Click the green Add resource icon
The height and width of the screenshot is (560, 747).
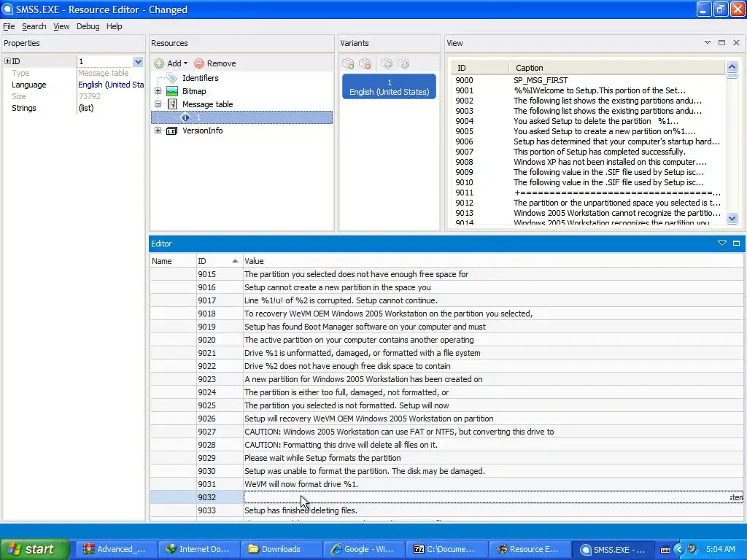click(x=159, y=63)
